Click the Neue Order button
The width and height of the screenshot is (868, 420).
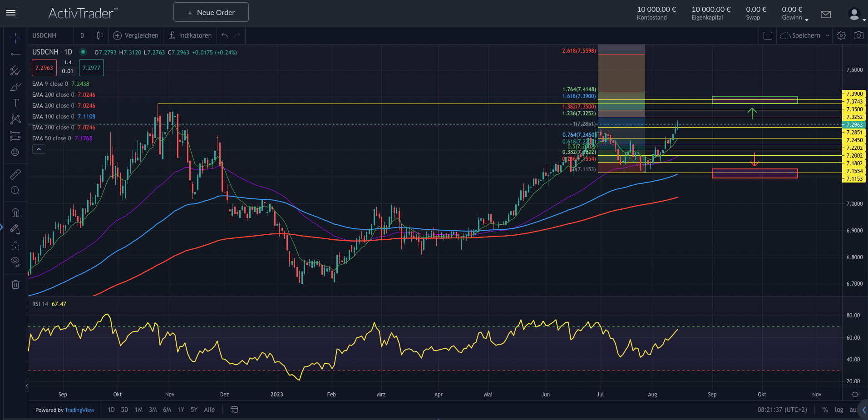pos(211,12)
